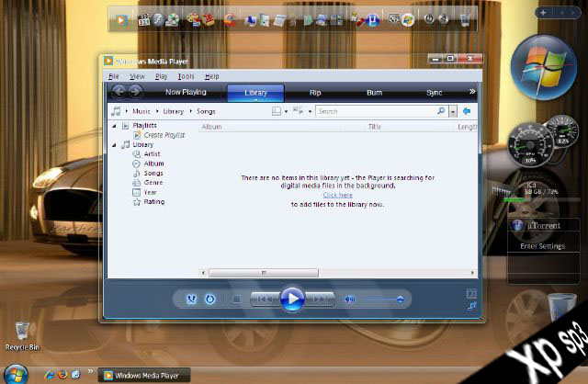The image size is (588, 384).
Task: Open the view options dropdown arrow
Action: pos(310,111)
